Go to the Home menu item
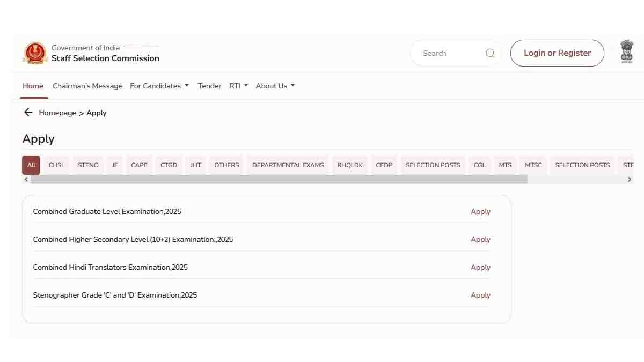Viewport: 644px width, 362px height. point(33,86)
